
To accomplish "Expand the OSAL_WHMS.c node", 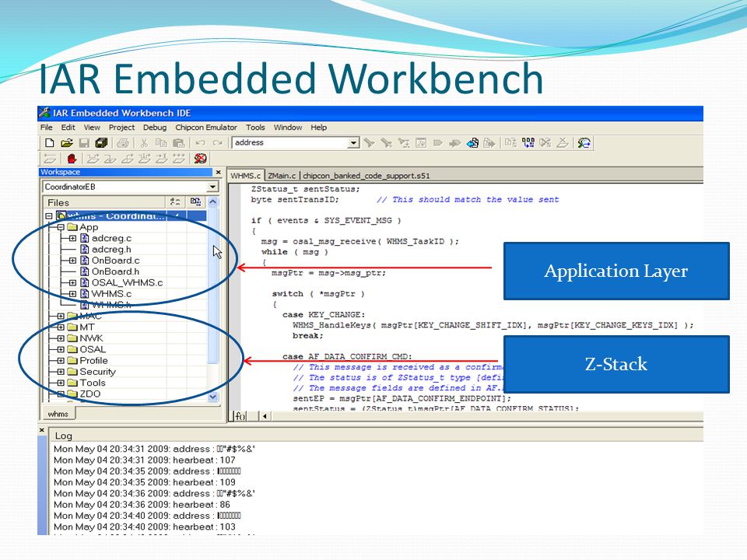I will [72, 283].
